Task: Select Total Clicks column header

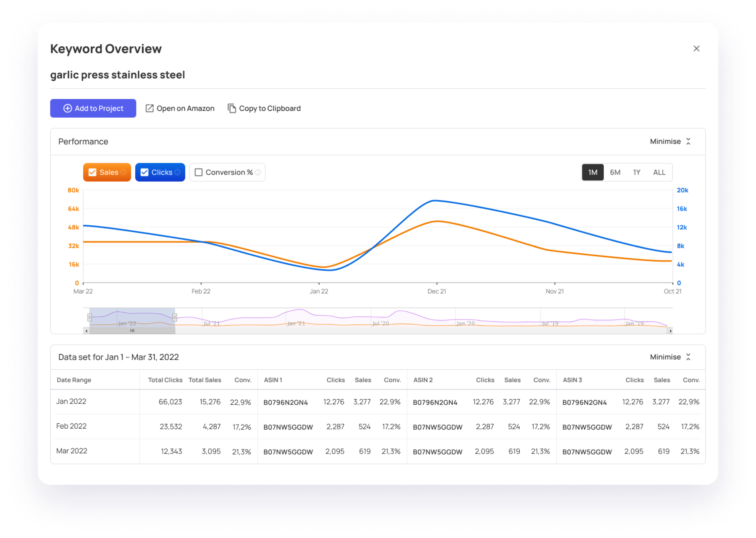Action: pyautogui.click(x=165, y=380)
